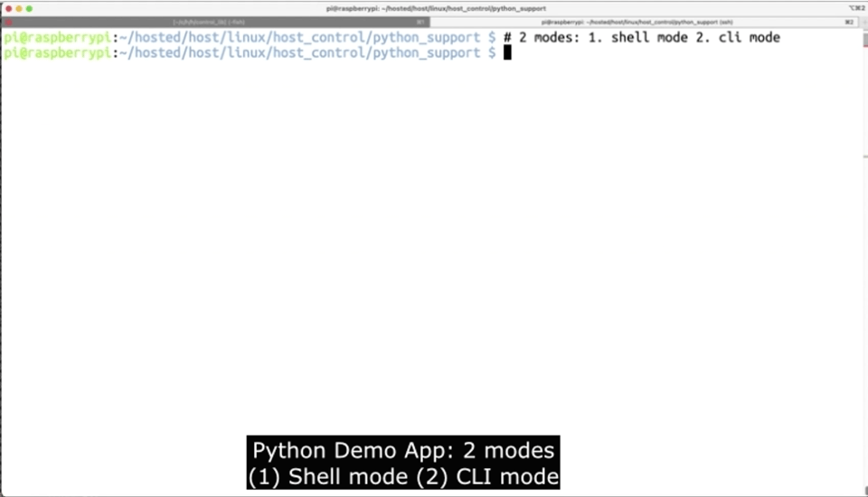This screenshot has height=497, width=868.
Task: Click the block cursor at the prompt
Action: click(507, 53)
